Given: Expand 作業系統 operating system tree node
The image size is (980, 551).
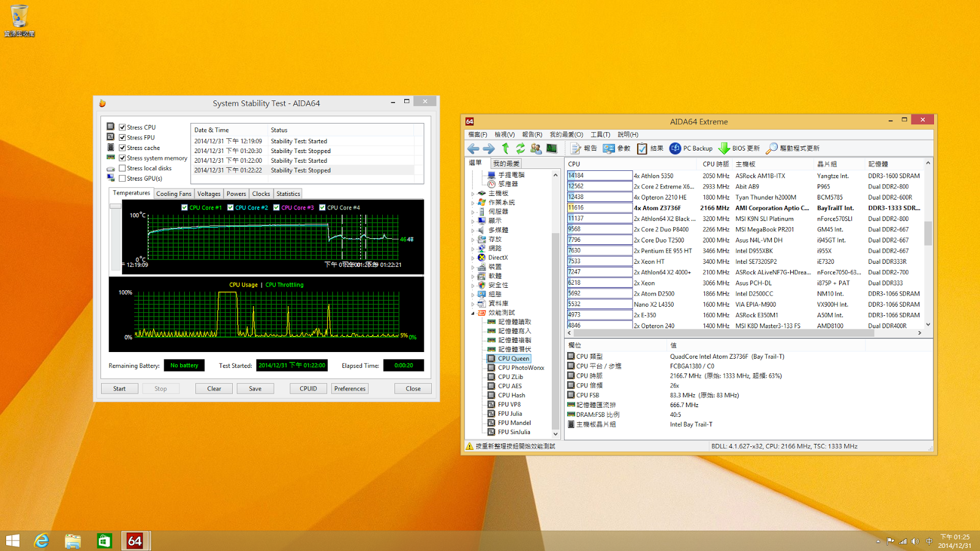Looking at the screenshot, I should coord(473,203).
